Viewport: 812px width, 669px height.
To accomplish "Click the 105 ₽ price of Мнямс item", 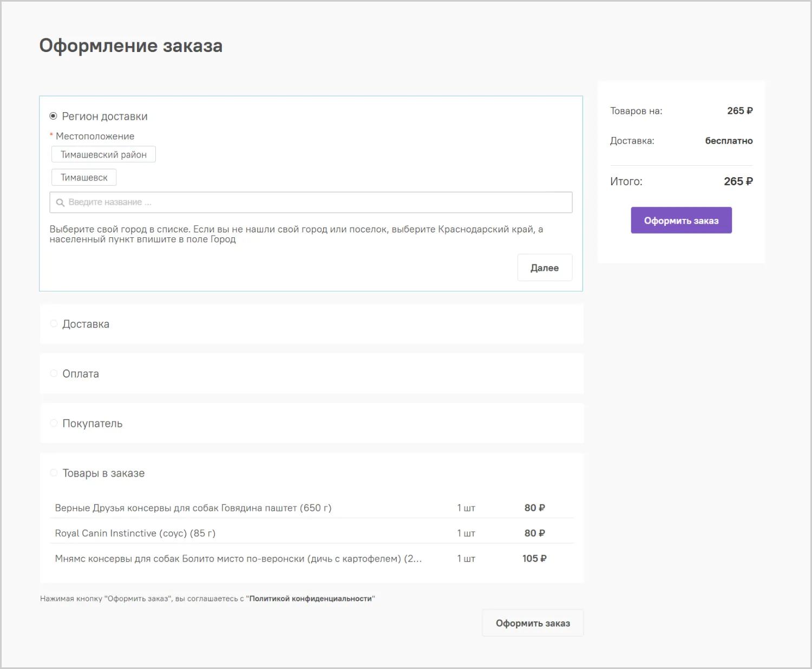I will point(534,558).
